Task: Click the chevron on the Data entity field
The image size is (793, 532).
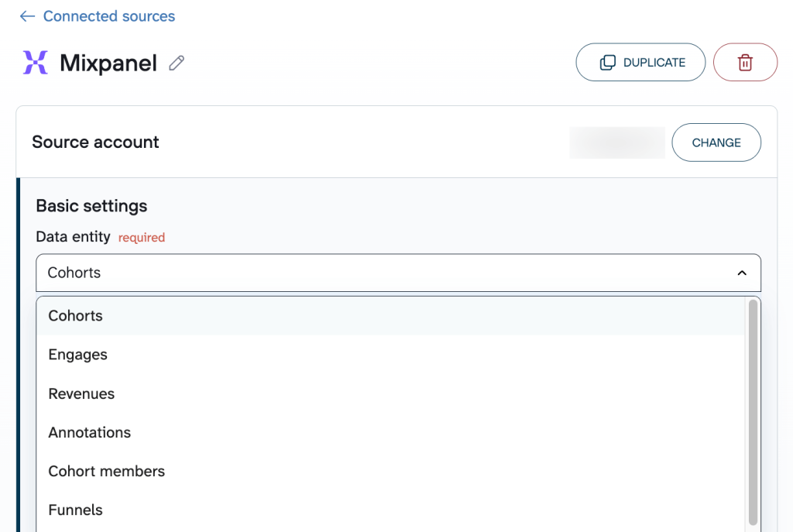Action: click(741, 273)
